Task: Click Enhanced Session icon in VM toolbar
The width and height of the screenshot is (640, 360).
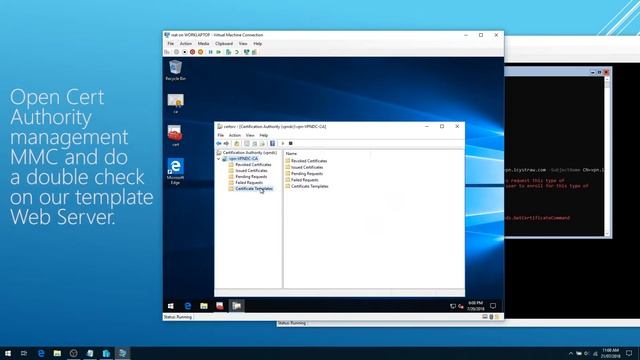Action: (247, 52)
